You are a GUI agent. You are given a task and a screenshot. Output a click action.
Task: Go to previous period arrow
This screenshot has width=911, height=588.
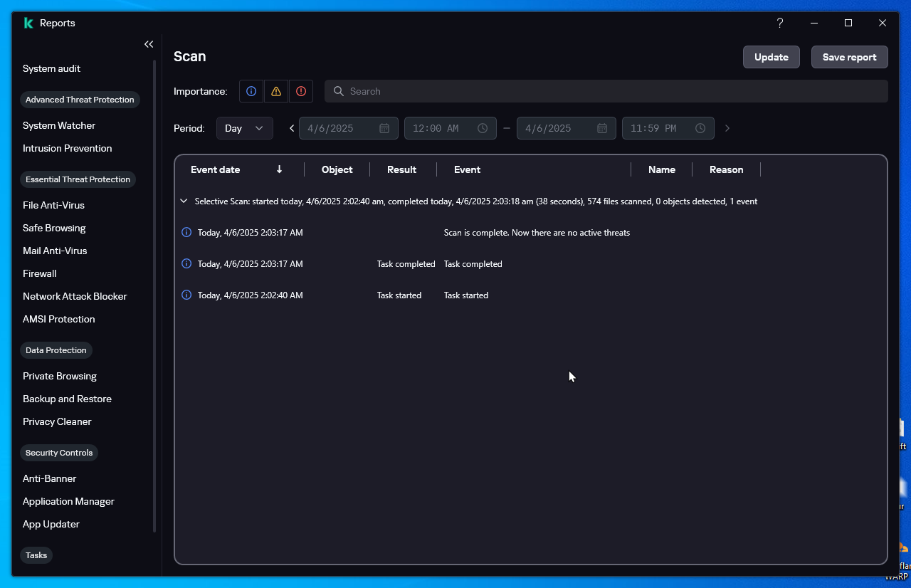pyautogui.click(x=292, y=128)
